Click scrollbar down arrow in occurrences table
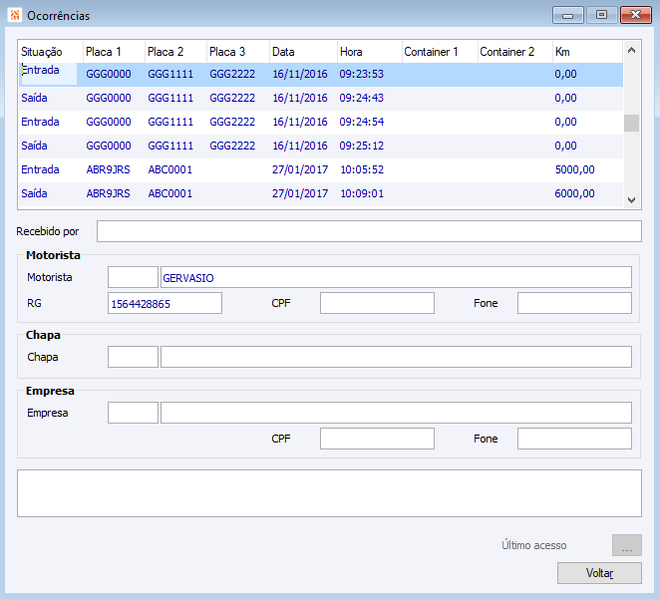This screenshot has width=660, height=599. tap(631, 200)
